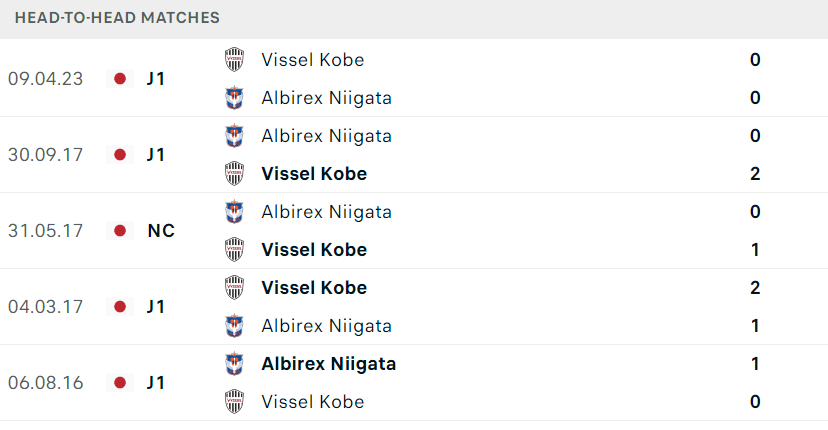Click Albirex Niigata score 1 in 04.03.17 match
The height and width of the screenshot is (430, 828).
pos(755,326)
